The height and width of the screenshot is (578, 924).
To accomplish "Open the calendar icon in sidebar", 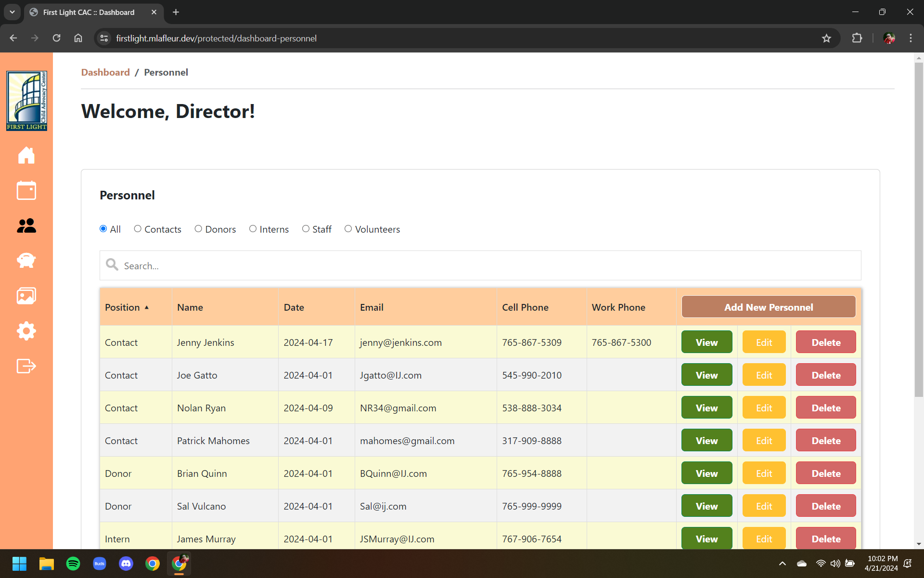I will tap(26, 190).
